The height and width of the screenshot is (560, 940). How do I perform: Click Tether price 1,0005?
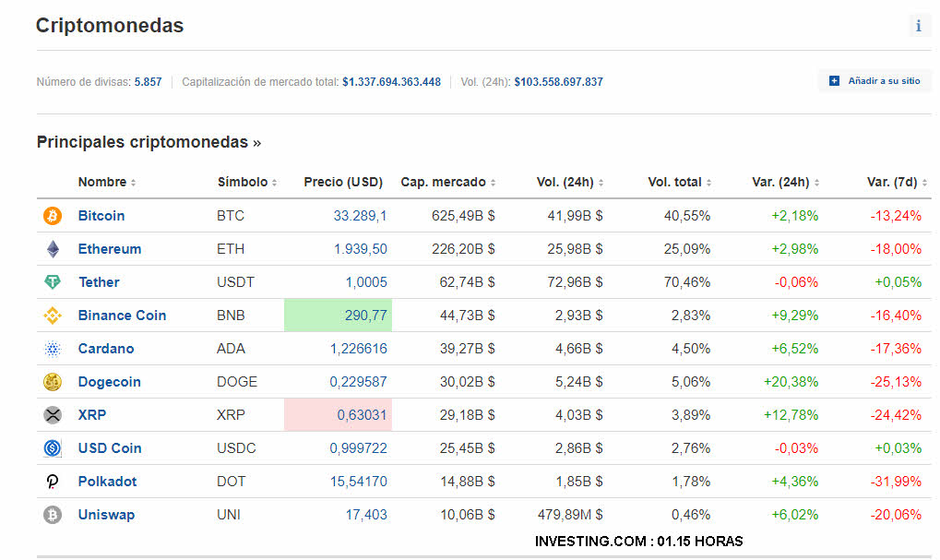pos(366,282)
